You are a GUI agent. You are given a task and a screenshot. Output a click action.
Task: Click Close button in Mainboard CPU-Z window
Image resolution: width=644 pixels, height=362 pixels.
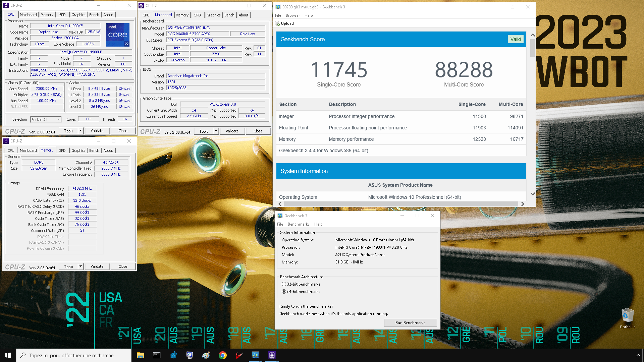pyautogui.click(x=258, y=131)
